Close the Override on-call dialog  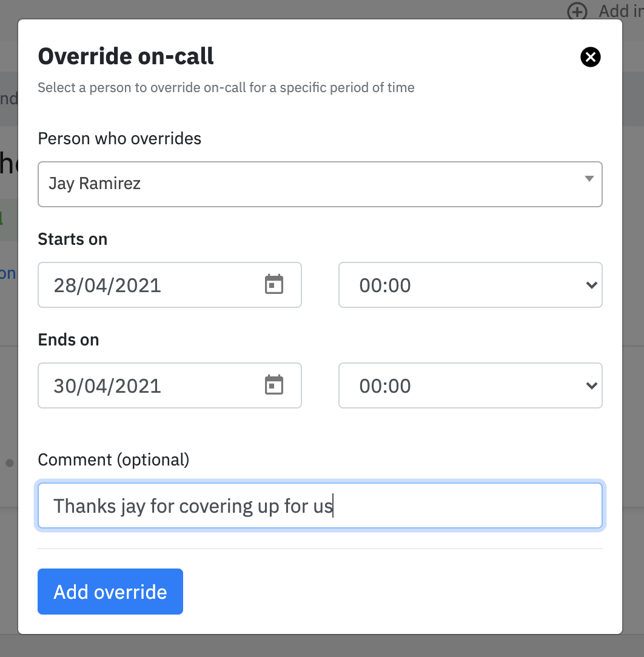pos(591,57)
